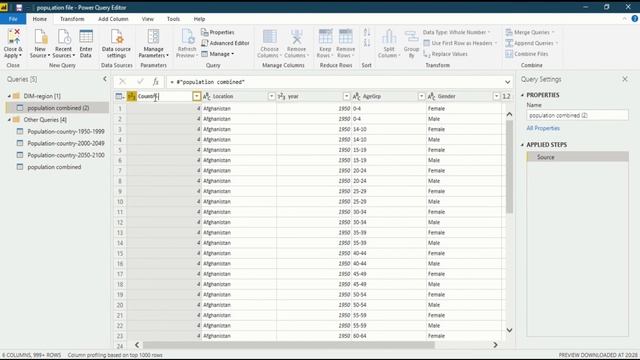Open the New Source icon
640x360 pixels.
click(x=40, y=37)
